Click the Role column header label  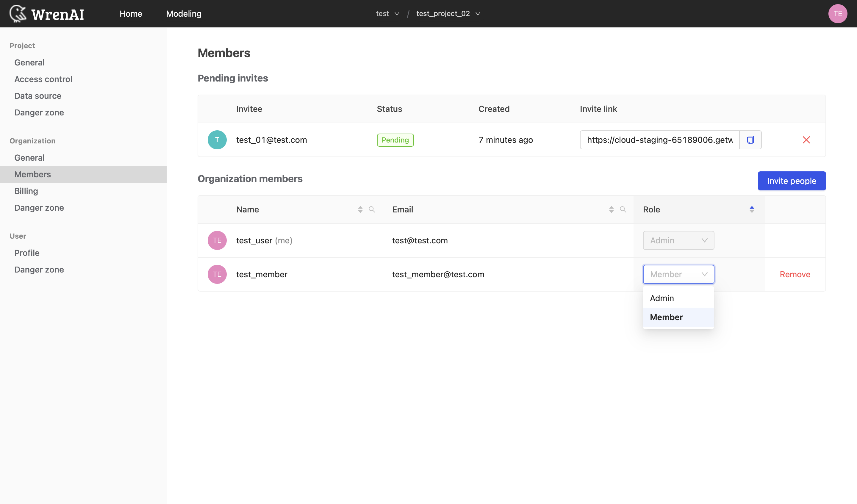(651, 209)
